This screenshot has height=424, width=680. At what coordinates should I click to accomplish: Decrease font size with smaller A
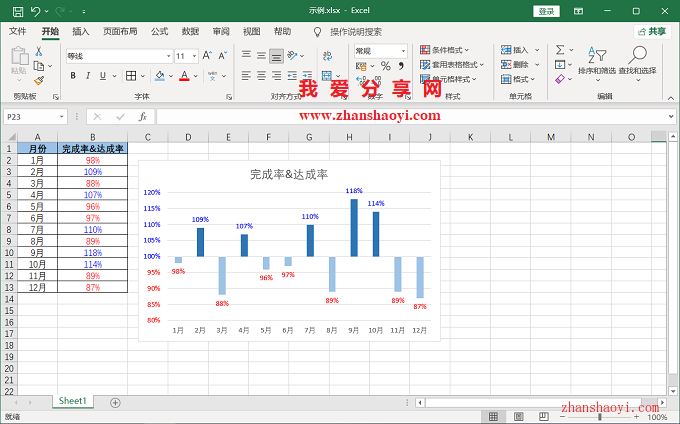point(222,55)
